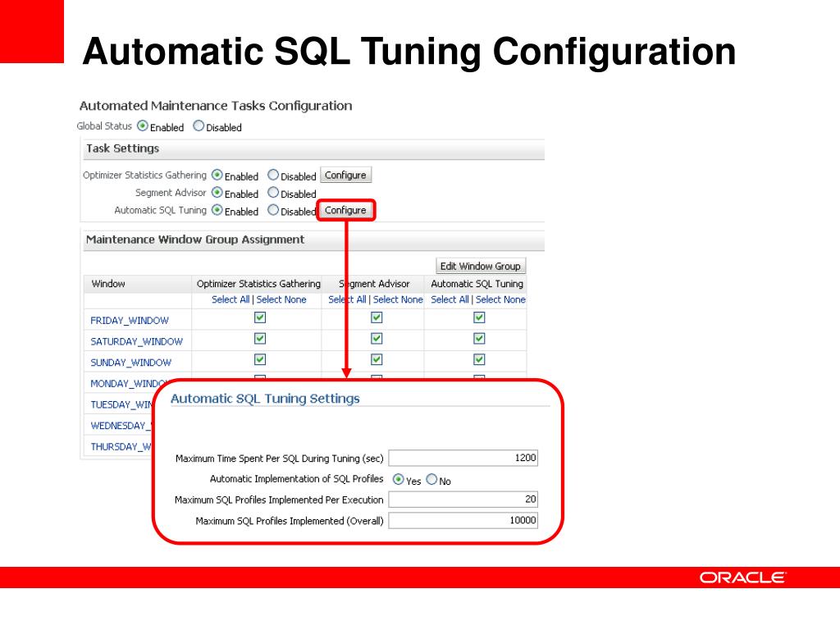Open SUNDAY_WINDOW link
This screenshot has height=630, width=840.
click(130, 363)
